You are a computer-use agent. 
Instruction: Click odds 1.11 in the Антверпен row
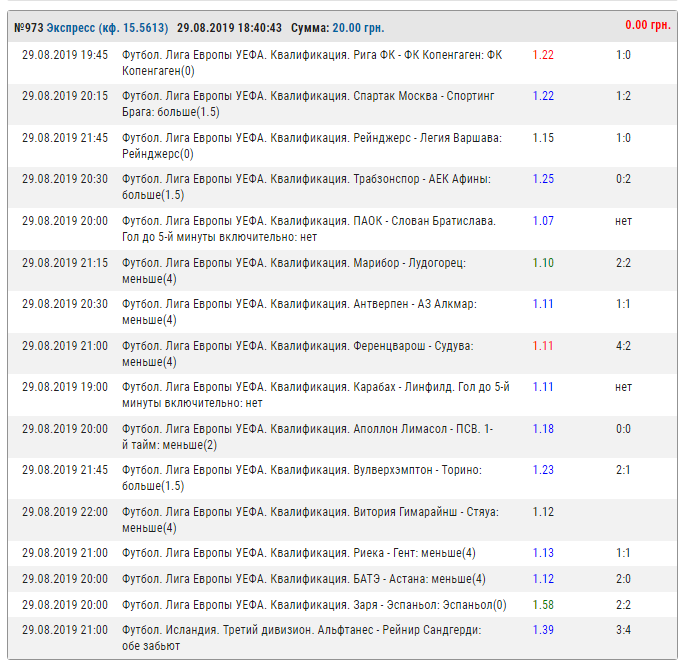click(x=543, y=304)
